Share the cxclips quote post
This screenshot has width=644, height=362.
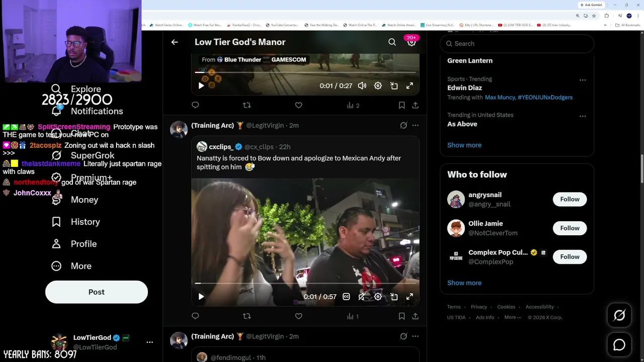tap(415, 316)
